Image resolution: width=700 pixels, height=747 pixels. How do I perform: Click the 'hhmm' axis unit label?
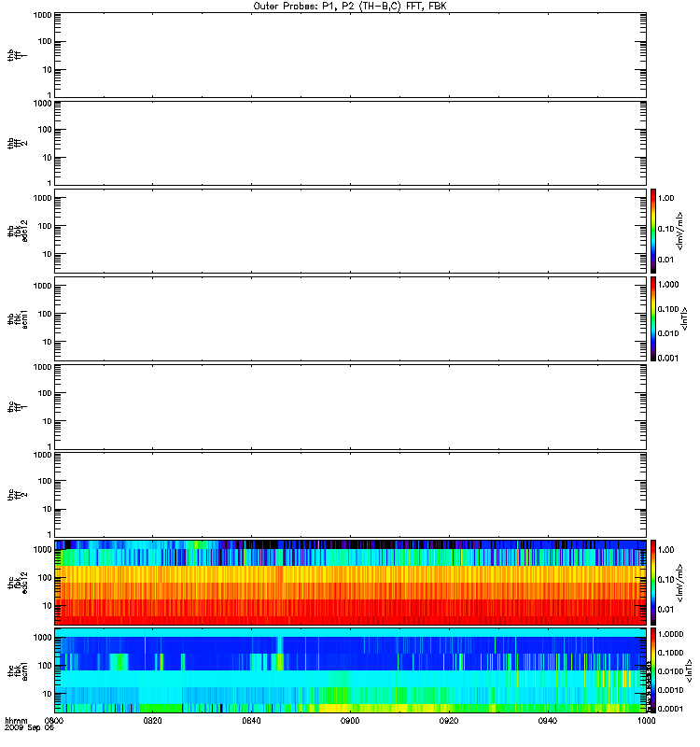(16, 720)
